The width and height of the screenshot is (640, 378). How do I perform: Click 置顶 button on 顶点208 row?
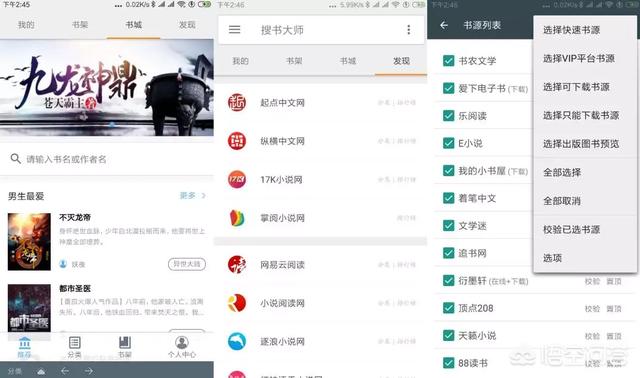point(614,309)
